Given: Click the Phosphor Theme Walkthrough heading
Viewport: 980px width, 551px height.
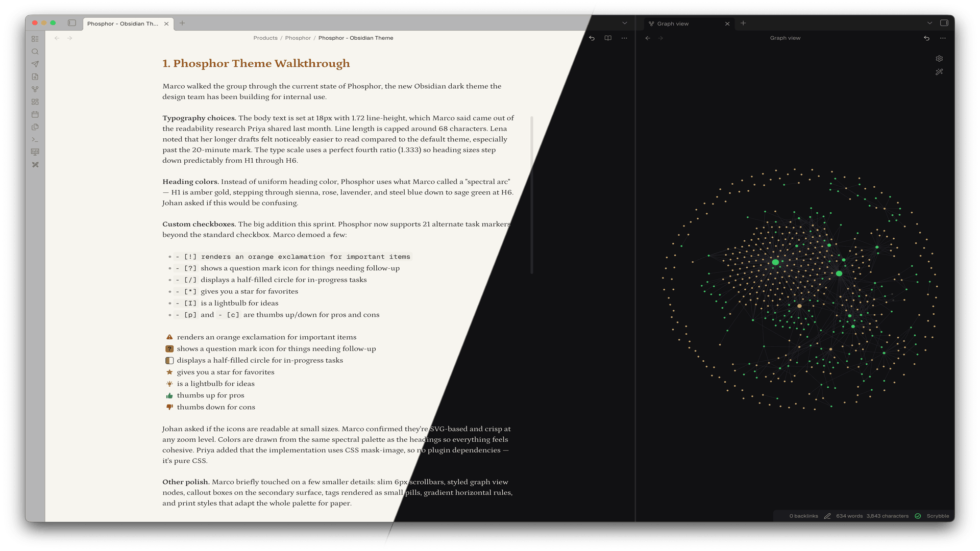Looking at the screenshot, I should (256, 63).
